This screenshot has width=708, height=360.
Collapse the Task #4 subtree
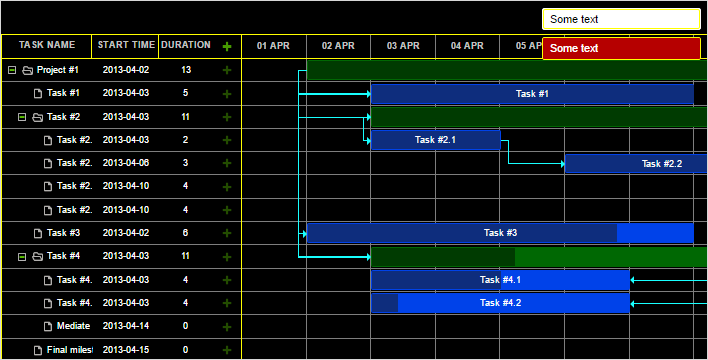click(22, 257)
